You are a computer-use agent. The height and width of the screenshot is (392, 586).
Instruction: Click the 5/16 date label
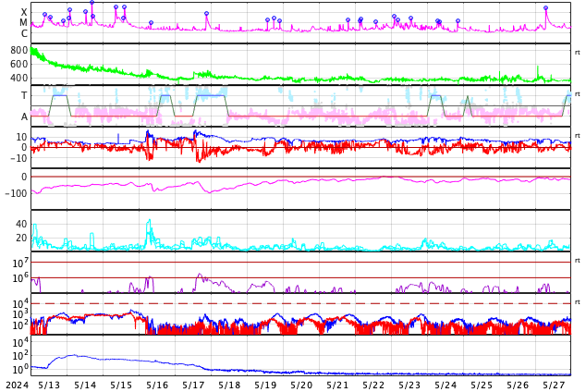157,386
